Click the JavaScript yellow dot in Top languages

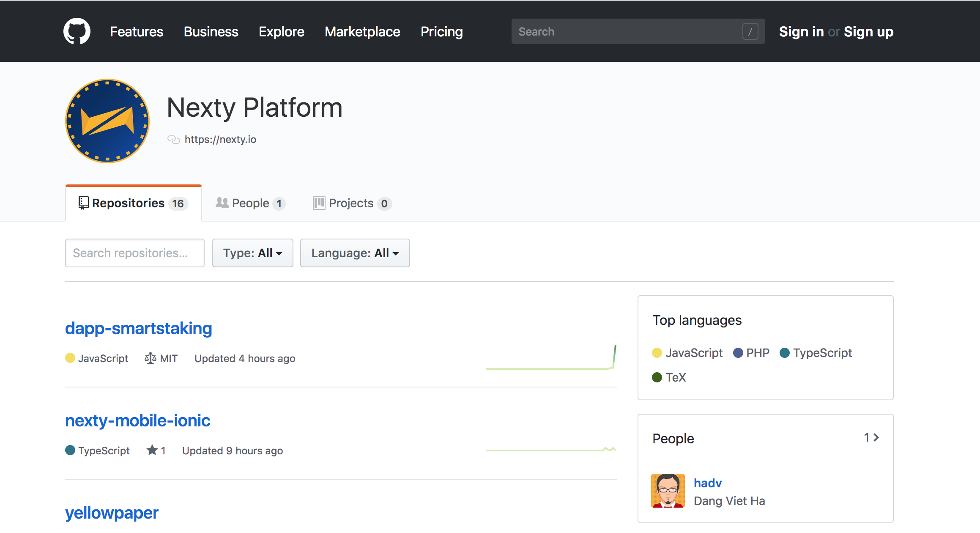[657, 353]
